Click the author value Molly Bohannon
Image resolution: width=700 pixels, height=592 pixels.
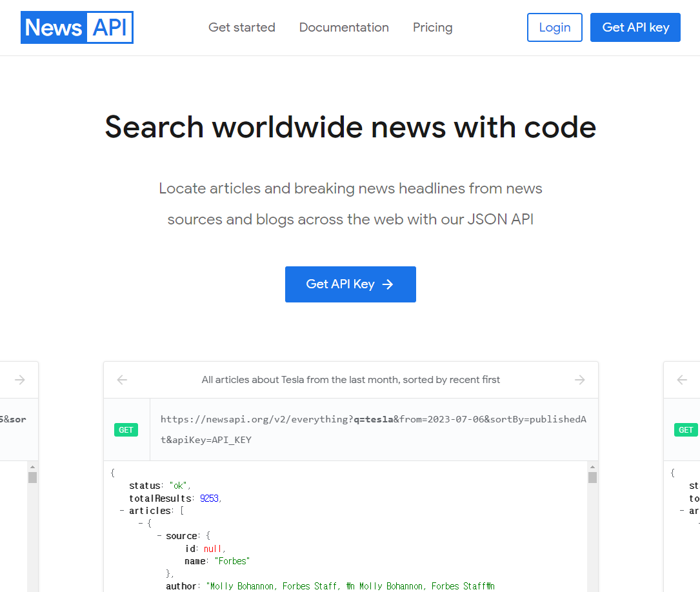point(350,586)
